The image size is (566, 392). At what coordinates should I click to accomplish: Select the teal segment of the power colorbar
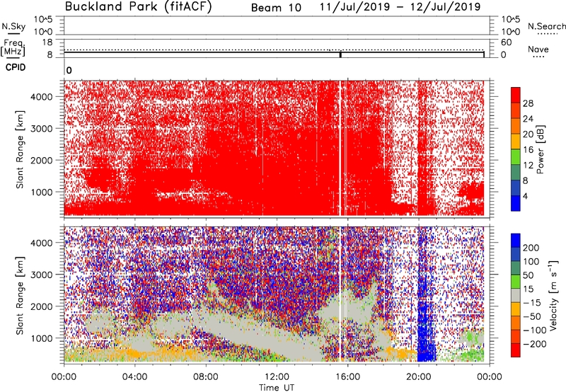click(x=516, y=173)
